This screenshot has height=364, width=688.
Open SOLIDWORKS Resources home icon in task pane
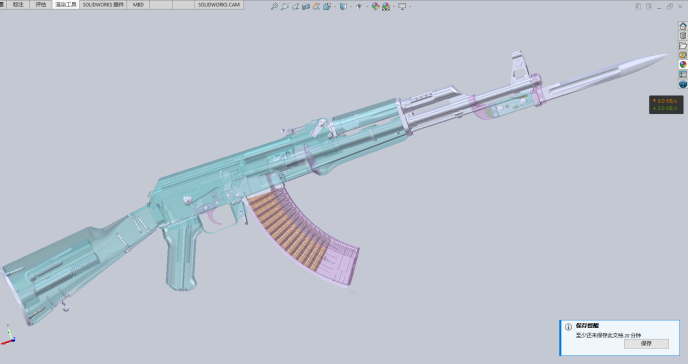pyautogui.click(x=683, y=26)
